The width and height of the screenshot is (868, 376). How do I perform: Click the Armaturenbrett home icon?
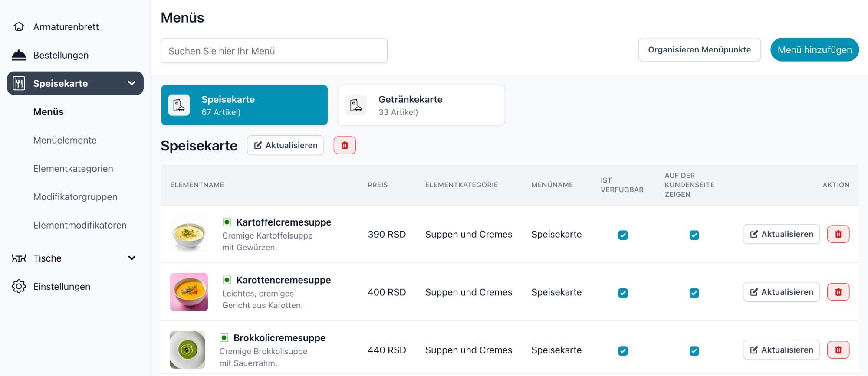click(19, 27)
